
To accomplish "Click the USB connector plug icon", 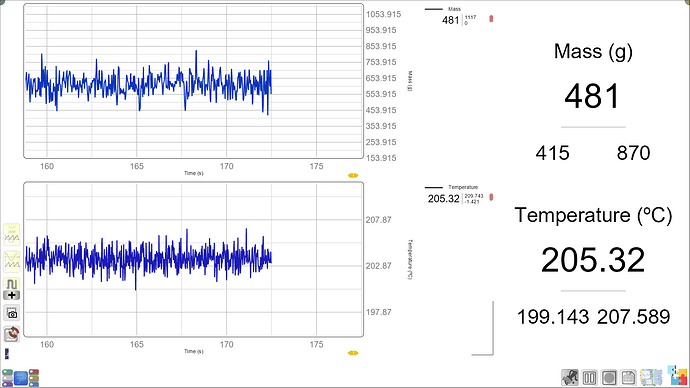I will (570, 377).
